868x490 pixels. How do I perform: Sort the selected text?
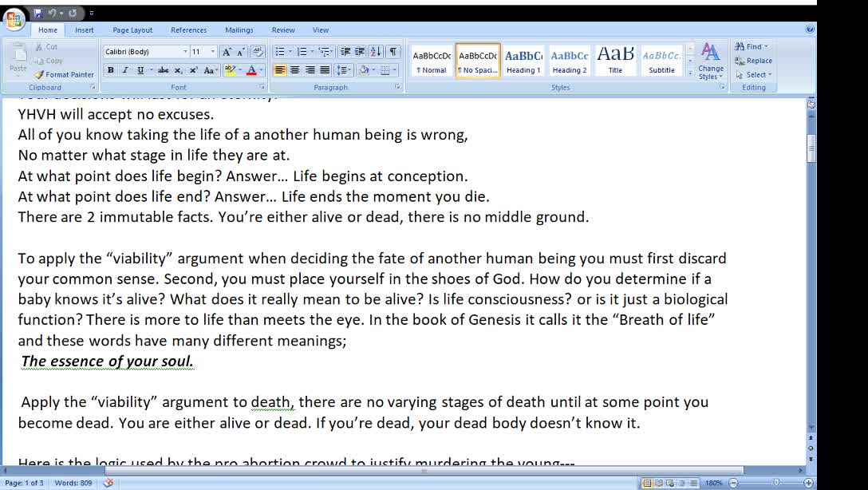[376, 52]
